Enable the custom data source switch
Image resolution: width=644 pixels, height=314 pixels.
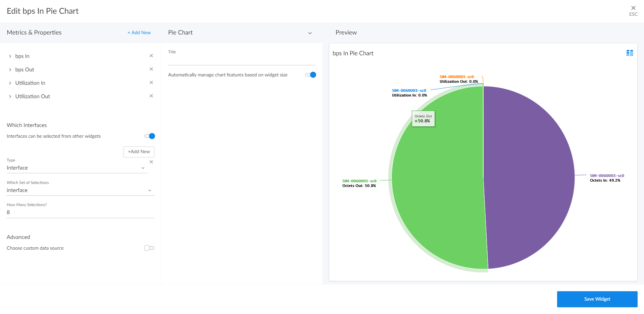149,248
